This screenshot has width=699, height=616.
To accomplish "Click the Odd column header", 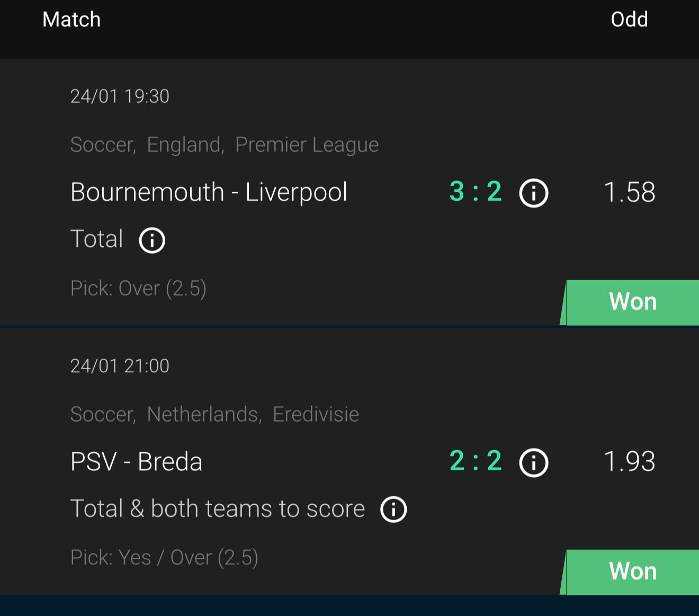I will tap(629, 20).
